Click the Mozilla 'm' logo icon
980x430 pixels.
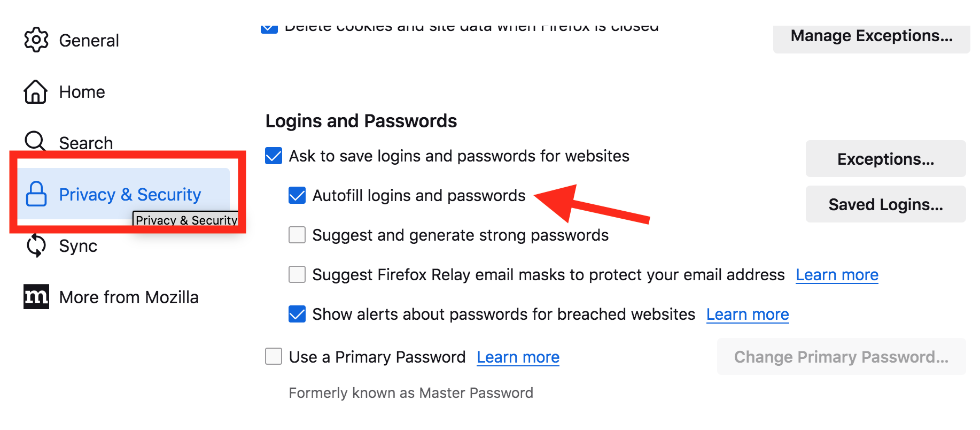pyautogui.click(x=36, y=297)
